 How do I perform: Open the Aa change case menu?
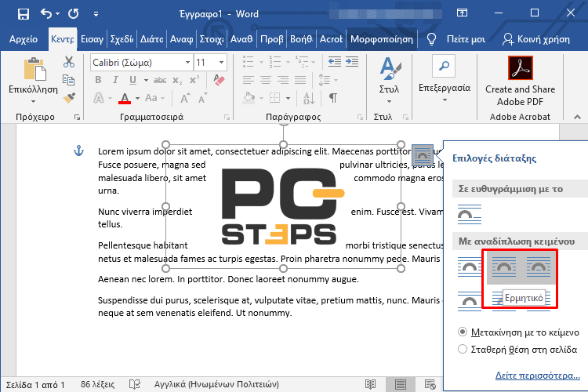click(x=151, y=98)
